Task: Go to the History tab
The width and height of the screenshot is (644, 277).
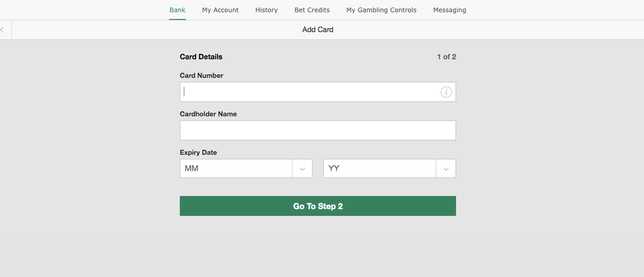Action: (266, 10)
